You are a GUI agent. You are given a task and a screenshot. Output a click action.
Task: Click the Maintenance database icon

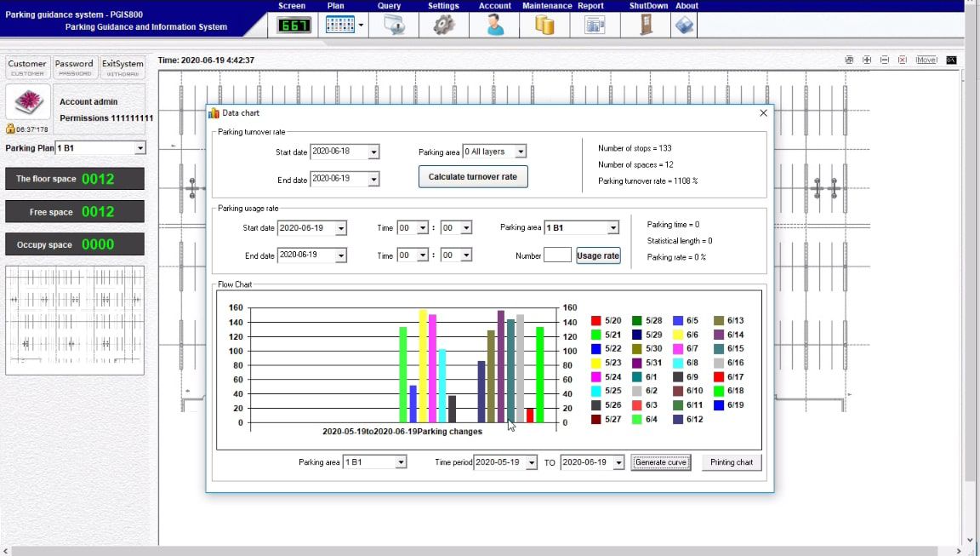coord(544,26)
